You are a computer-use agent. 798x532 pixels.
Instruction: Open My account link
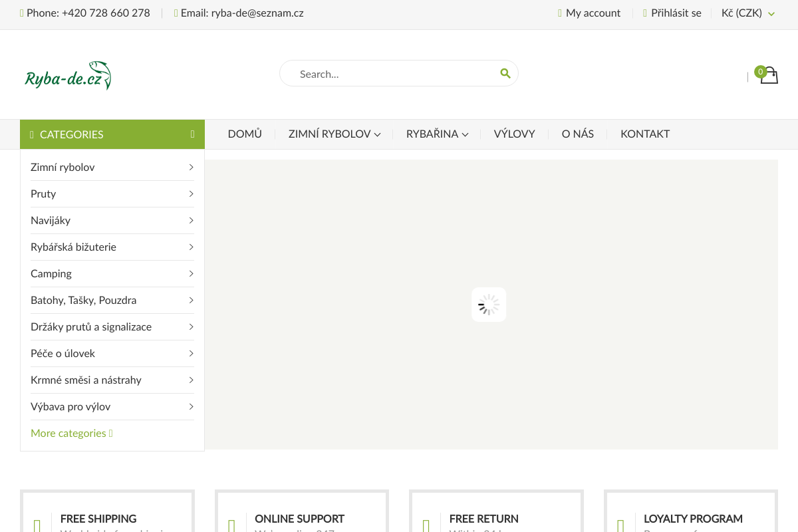click(593, 13)
